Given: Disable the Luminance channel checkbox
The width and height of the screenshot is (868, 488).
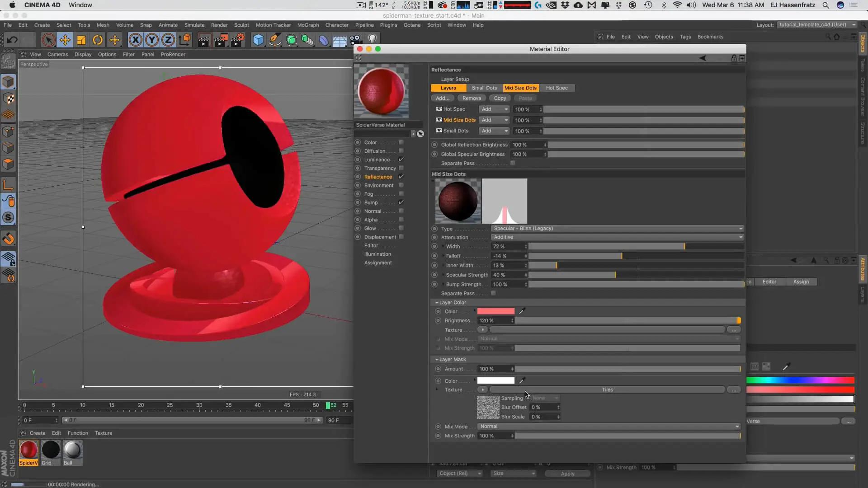Looking at the screenshot, I should [401, 160].
